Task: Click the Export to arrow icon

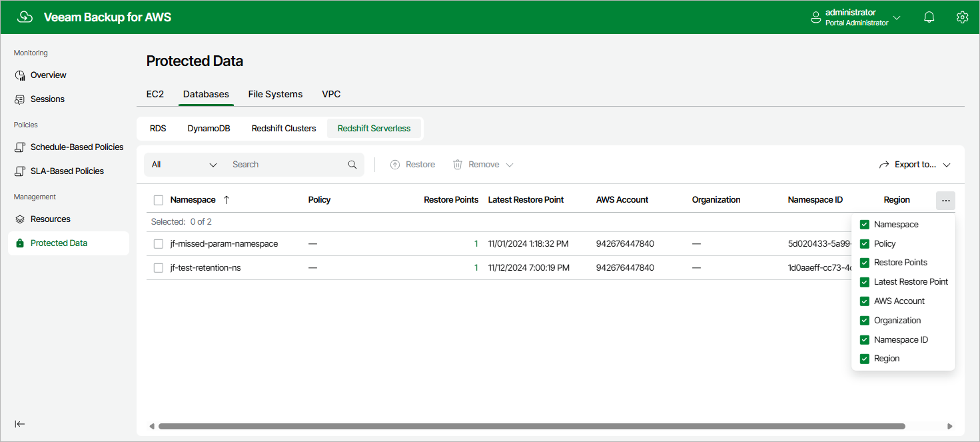Action: (884, 165)
